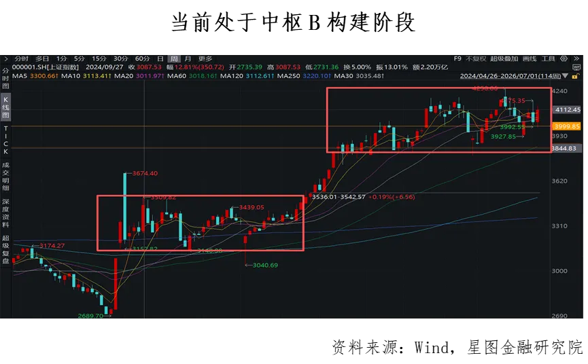Click the WF monitor icon
The width and height of the screenshot is (588, 364).
pyautogui.click(x=576, y=67)
